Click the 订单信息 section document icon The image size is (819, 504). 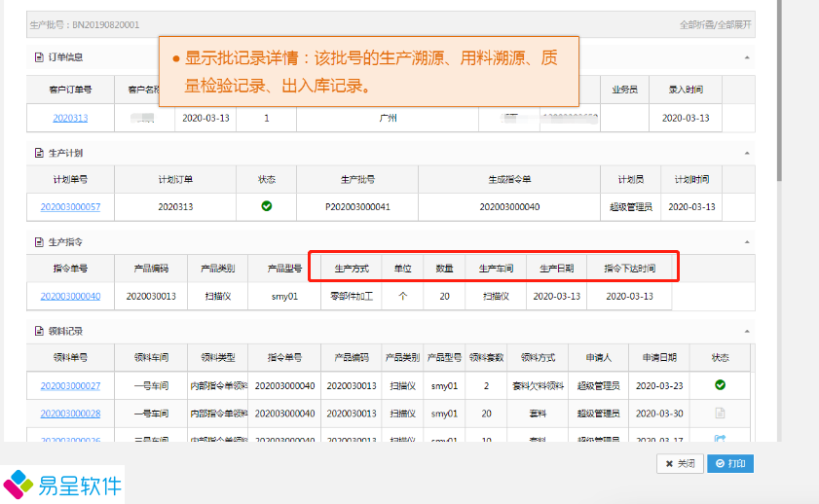coord(39,57)
